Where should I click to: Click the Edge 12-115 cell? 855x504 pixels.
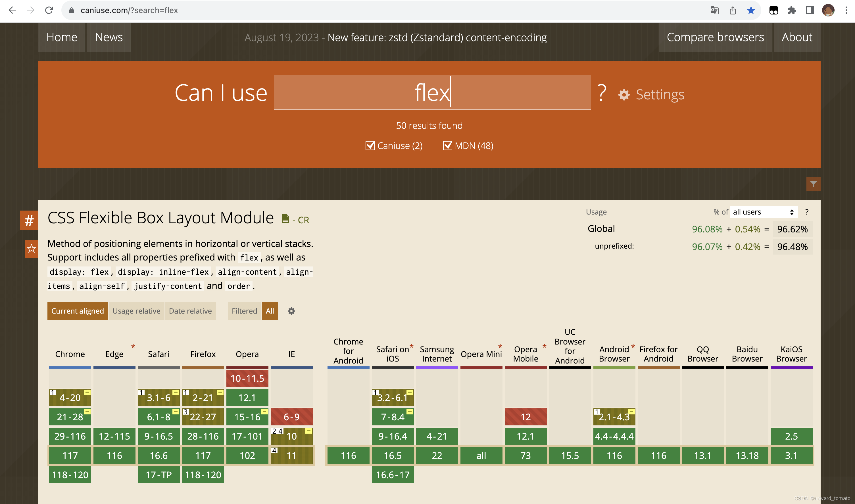[114, 436]
